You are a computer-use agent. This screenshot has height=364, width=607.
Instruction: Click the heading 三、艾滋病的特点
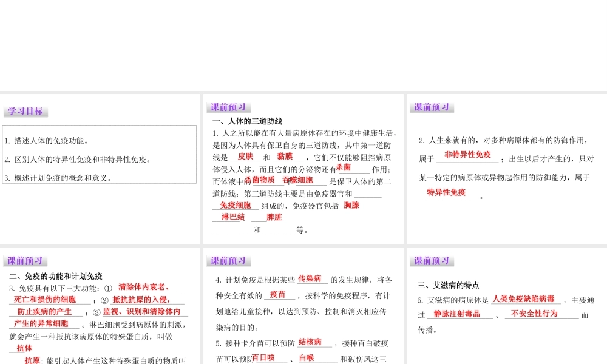point(449,286)
